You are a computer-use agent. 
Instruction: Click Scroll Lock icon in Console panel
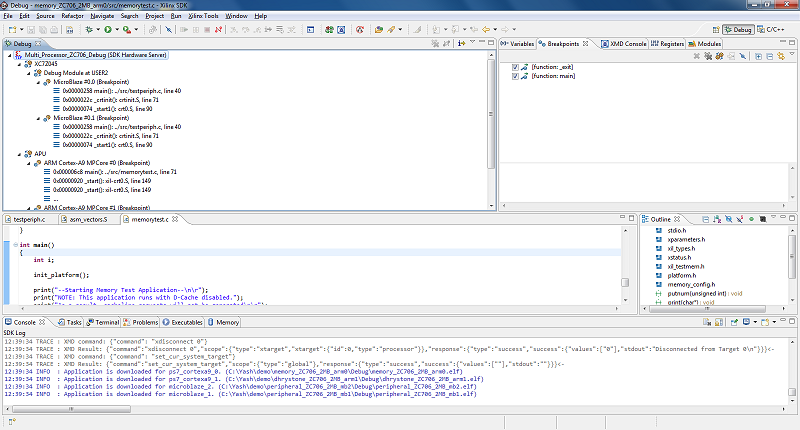click(x=719, y=322)
